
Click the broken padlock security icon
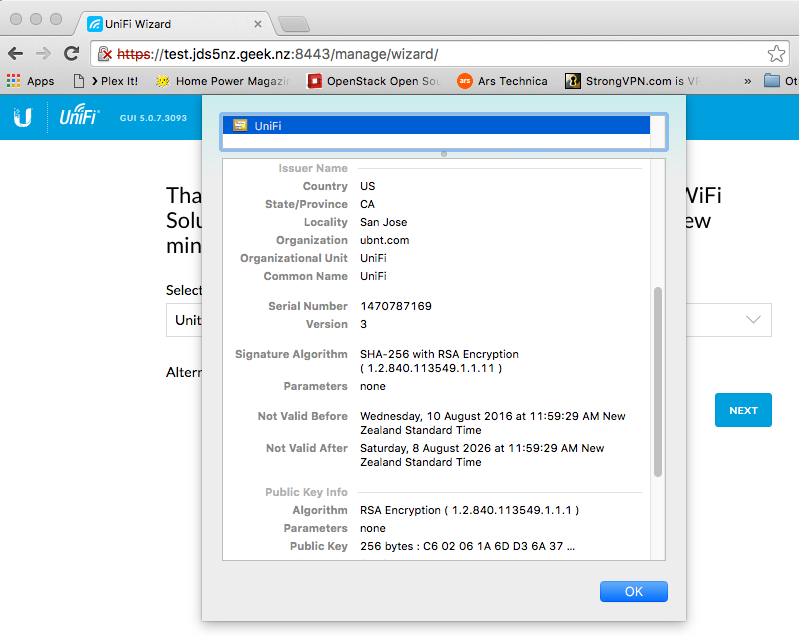pos(104,54)
